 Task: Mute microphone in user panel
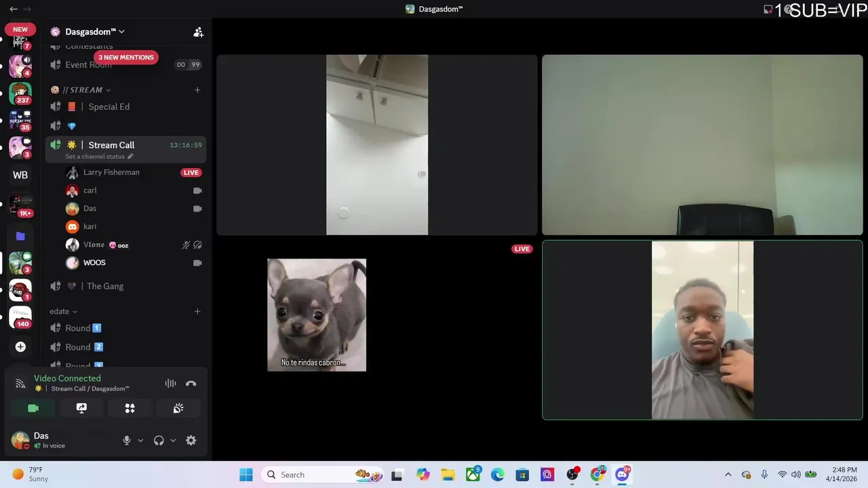point(126,441)
